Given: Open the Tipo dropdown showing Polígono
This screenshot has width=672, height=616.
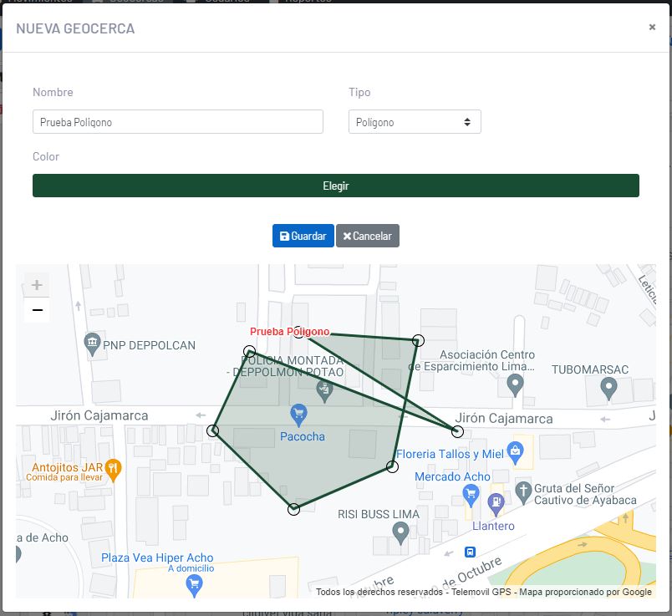Looking at the screenshot, I should (x=415, y=122).
